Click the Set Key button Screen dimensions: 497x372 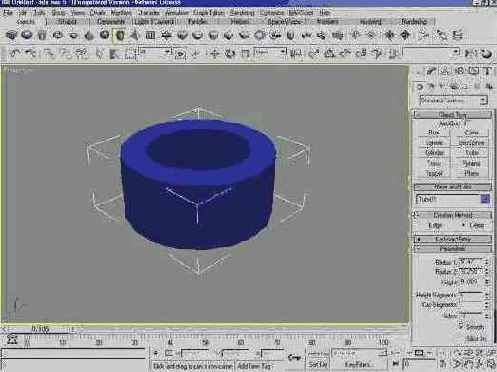[x=318, y=365]
